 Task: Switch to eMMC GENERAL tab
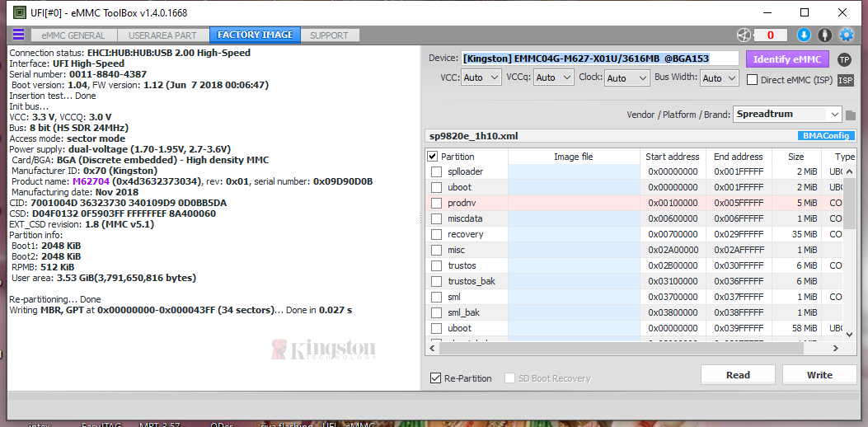click(73, 35)
